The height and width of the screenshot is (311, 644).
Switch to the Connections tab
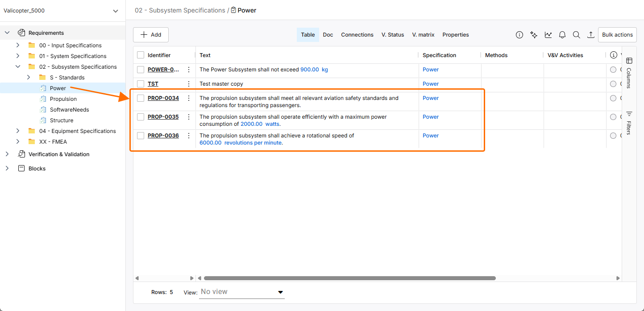click(357, 35)
